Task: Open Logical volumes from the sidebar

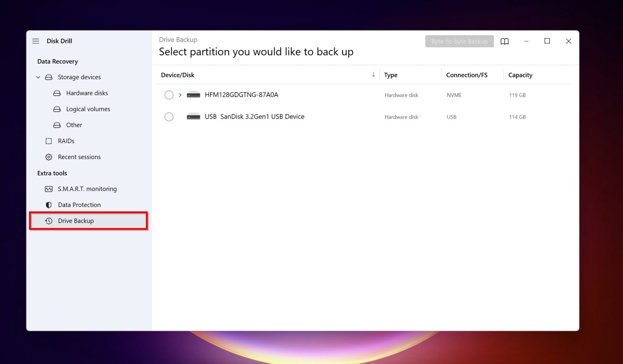Action: click(x=88, y=109)
